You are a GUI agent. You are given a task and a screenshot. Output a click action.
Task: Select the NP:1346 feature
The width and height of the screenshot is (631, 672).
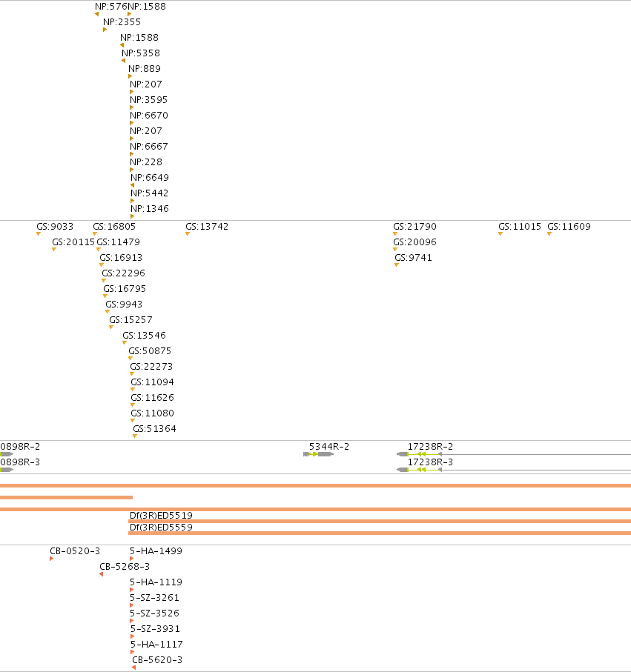pos(150,209)
